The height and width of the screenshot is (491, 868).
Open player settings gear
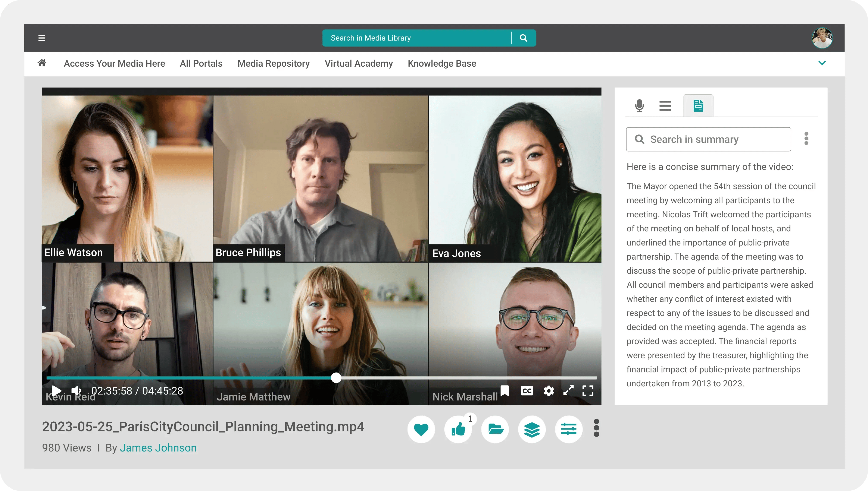549,391
